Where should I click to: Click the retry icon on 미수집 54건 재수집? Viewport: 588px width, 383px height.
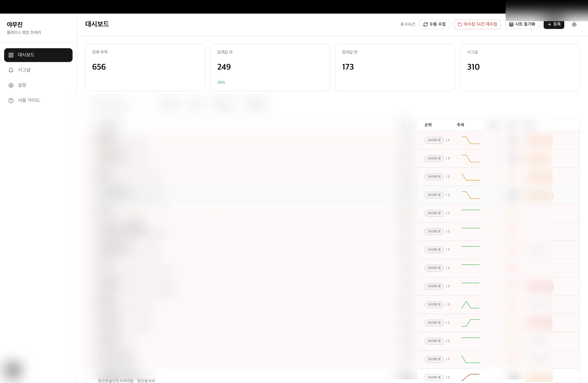point(460,25)
